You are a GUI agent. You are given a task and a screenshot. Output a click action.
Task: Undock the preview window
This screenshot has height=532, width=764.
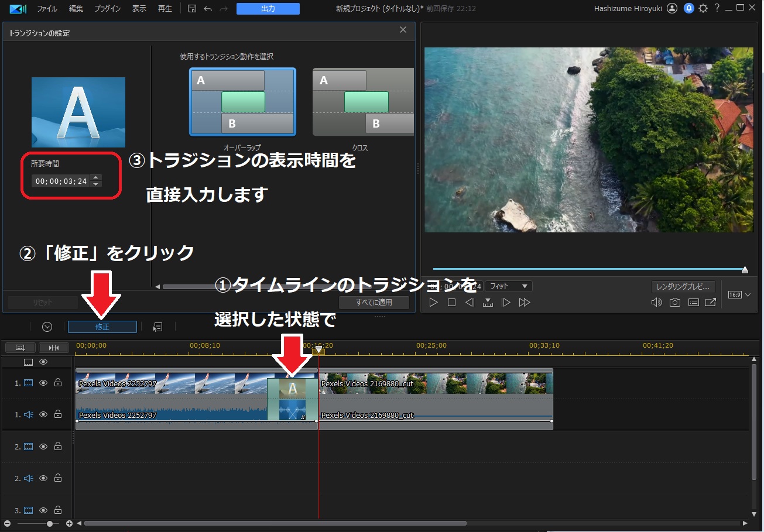[710, 303]
